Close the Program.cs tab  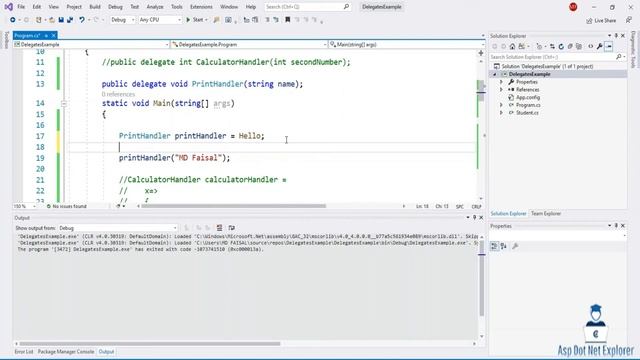click(x=53, y=36)
